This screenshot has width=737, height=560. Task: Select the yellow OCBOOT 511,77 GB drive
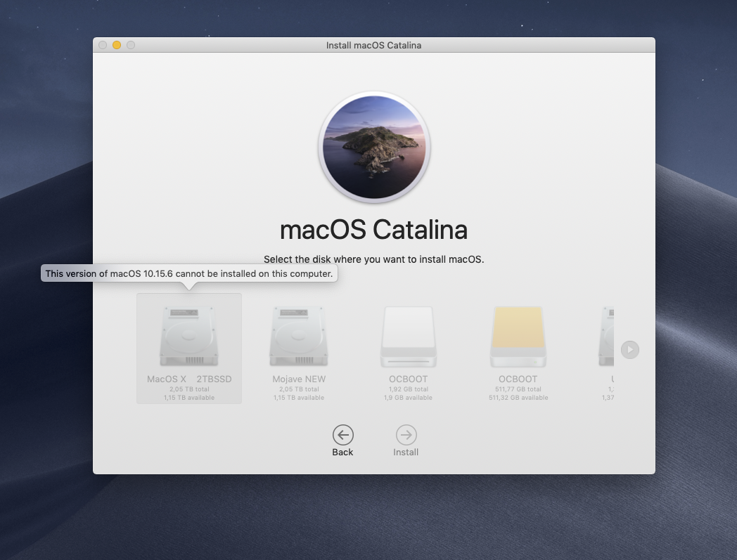click(x=518, y=337)
